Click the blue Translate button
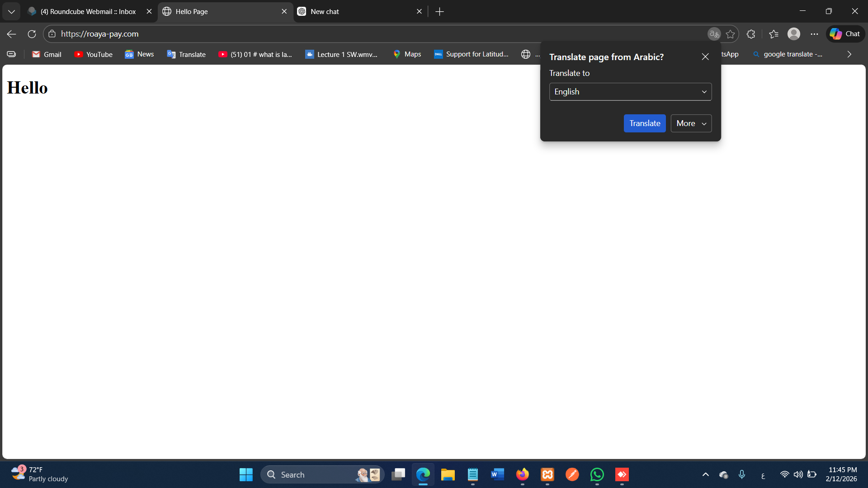 [x=645, y=123]
